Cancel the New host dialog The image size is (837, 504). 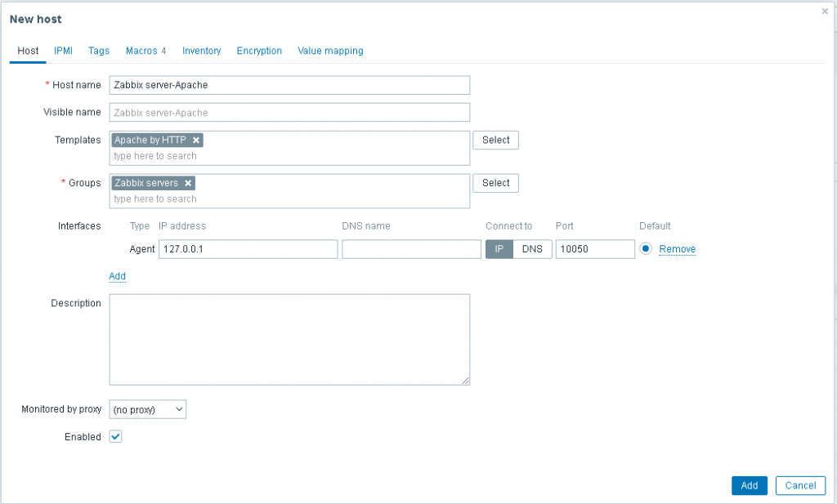tap(800, 485)
